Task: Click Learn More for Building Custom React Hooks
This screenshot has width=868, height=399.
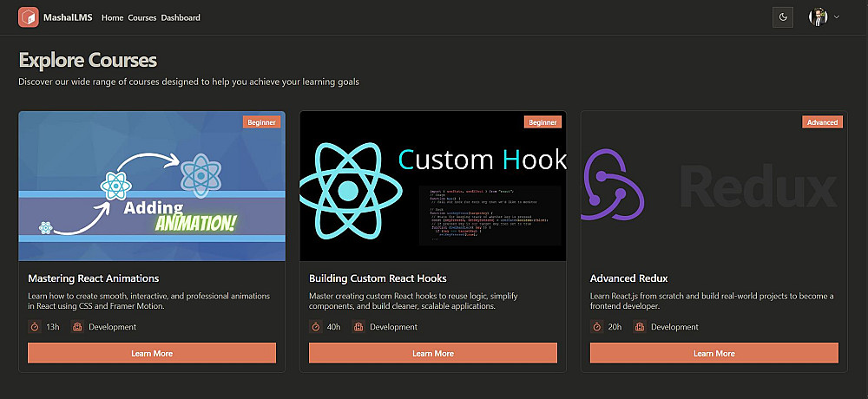Action: 433,353
